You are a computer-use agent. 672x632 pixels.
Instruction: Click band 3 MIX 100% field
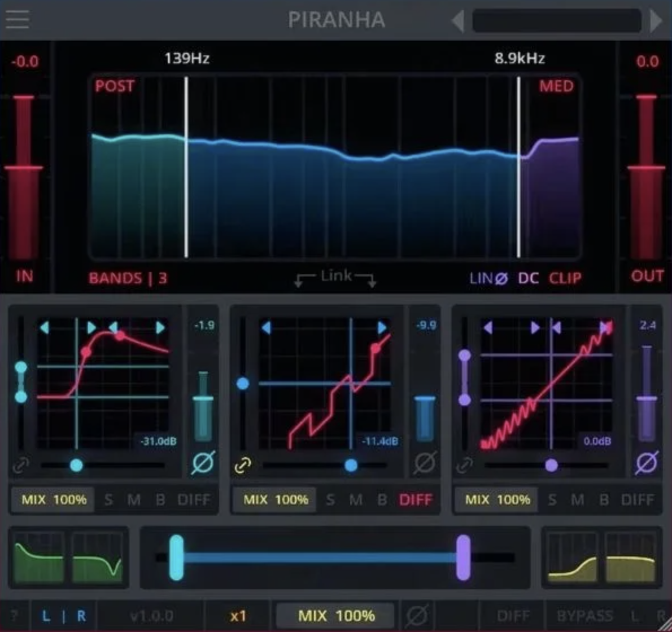(497, 500)
